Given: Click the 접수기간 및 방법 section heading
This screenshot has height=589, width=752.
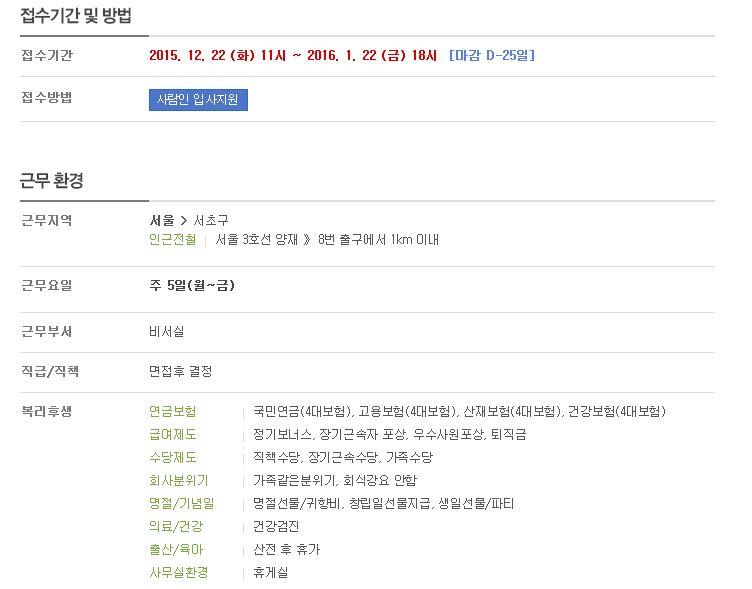Looking at the screenshot, I should click(76, 16).
